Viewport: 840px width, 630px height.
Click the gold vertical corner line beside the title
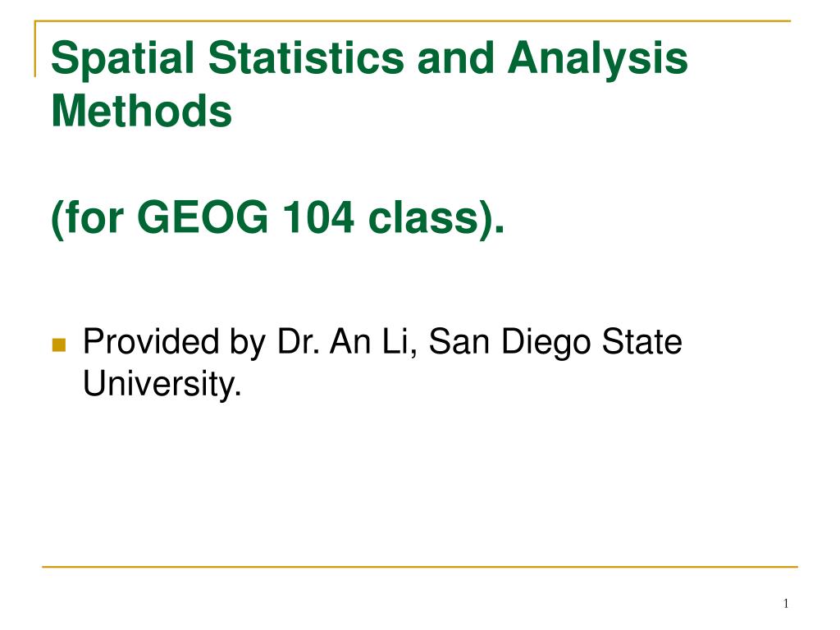(x=35, y=48)
